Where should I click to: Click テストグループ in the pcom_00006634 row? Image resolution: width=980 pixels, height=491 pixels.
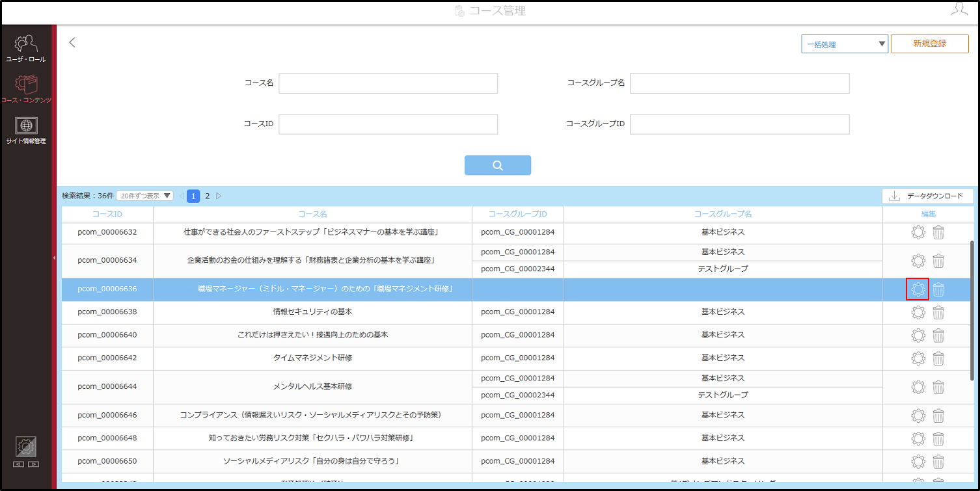point(723,269)
